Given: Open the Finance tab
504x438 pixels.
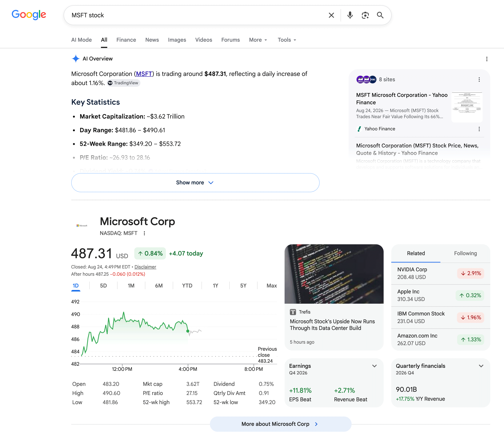Looking at the screenshot, I should pos(126,40).
